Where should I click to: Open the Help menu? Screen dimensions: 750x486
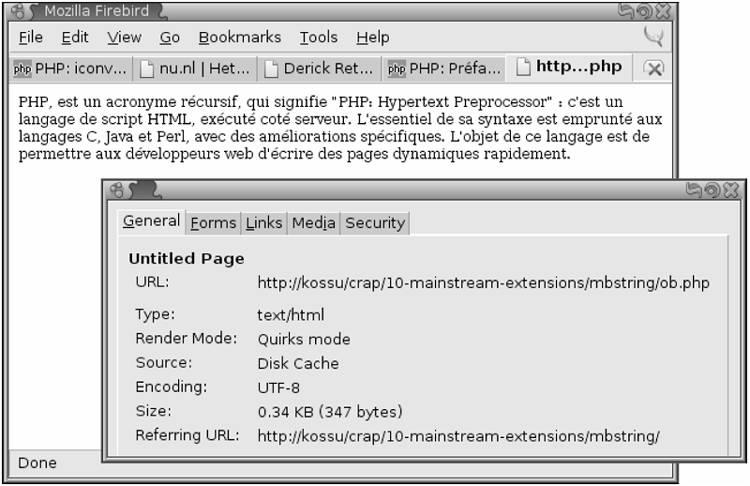coord(372,37)
